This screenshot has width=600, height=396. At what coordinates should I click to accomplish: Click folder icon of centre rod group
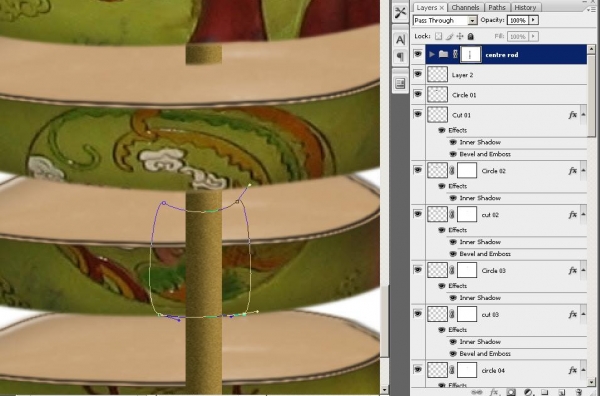click(443, 54)
